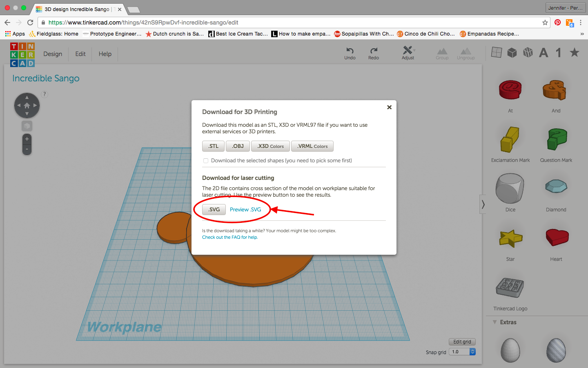
Task: Select the striped hole cube icon
Action: pyautogui.click(x=528, y=52)
